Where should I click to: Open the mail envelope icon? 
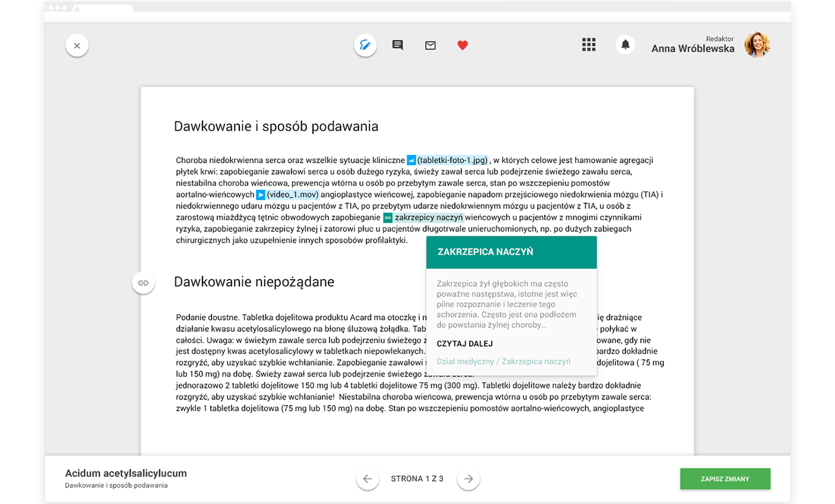click(431, 45)
